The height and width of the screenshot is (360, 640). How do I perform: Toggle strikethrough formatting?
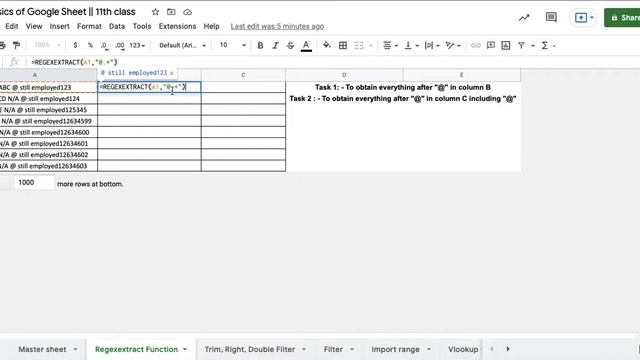(x=290, y=46)
